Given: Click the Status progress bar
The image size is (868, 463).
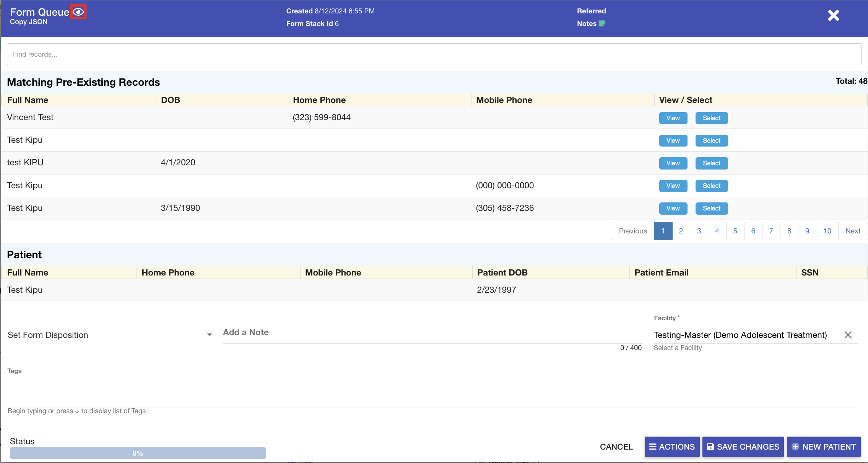Looking at the screenshot, I should (x=138, y=453).
